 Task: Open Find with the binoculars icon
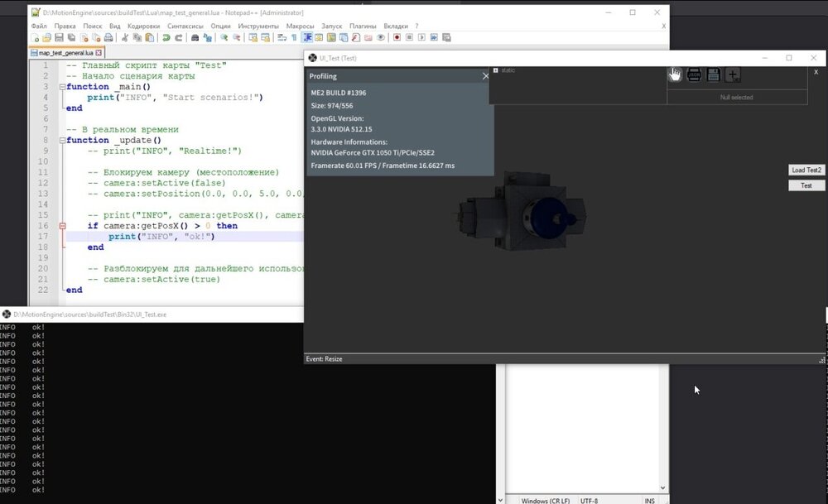(195, 38)
